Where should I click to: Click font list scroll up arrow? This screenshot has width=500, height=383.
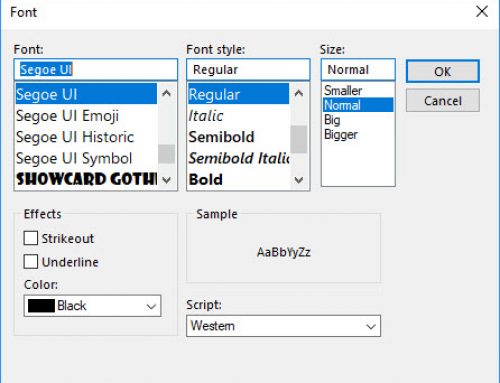[x=166, y=93]
